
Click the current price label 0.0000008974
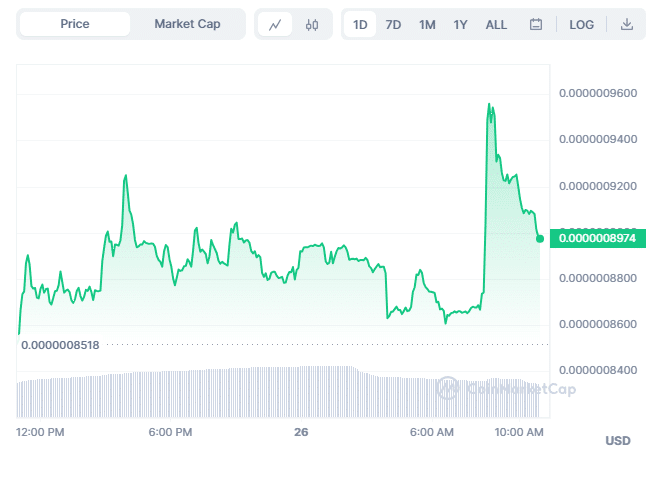click(x=597, y=238)
